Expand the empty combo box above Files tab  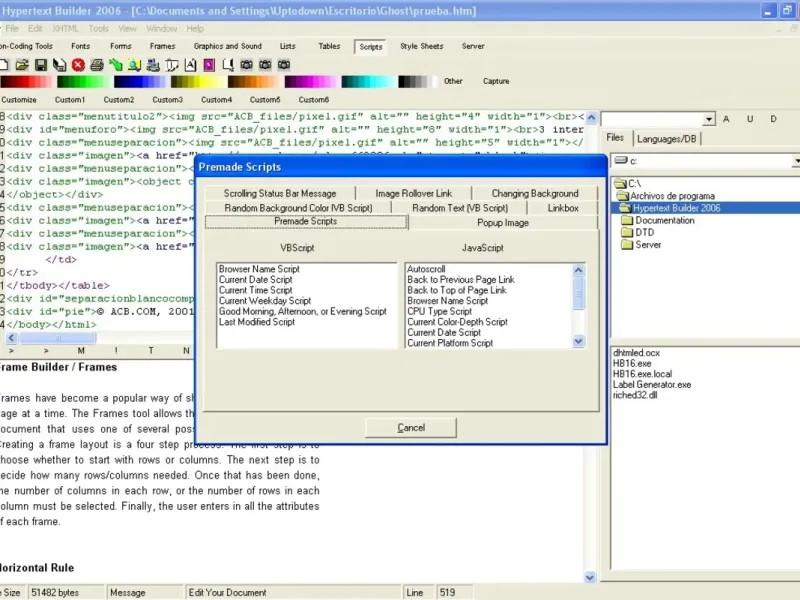coord(707,119)
